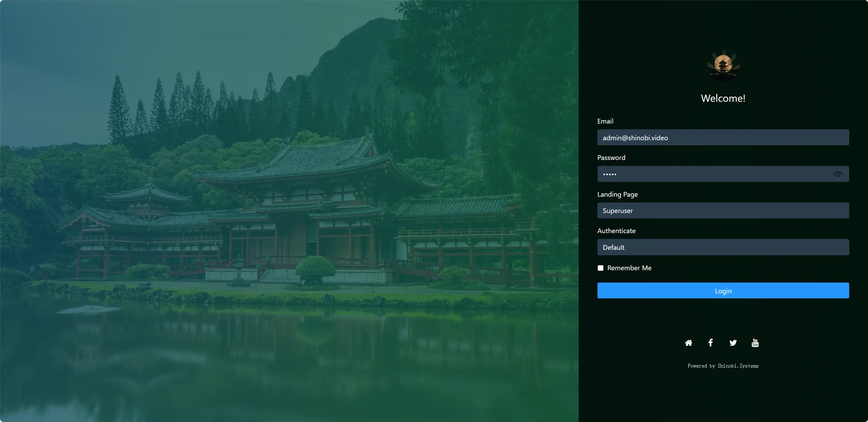Open the Facebook icon link
This screenshot has height=422, width=868.
click(x=710, y=343)
